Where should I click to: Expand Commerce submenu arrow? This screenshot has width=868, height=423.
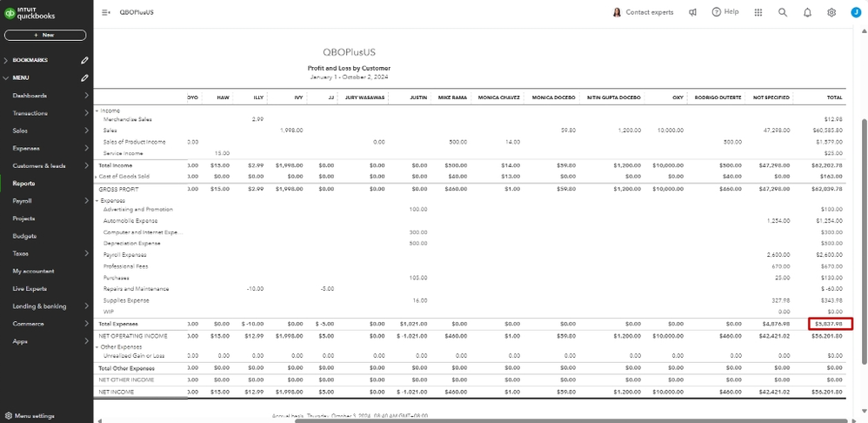tap(86, 324)
